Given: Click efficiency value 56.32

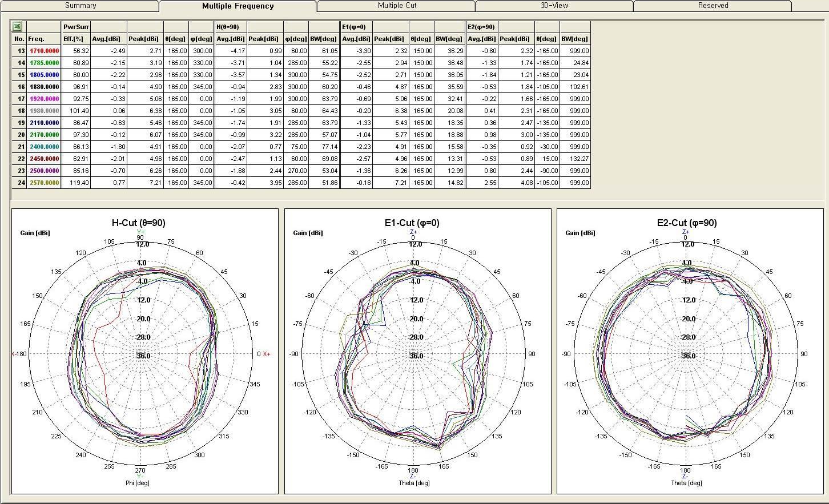Looking at the screenshot, I should (x=76, y=51).
